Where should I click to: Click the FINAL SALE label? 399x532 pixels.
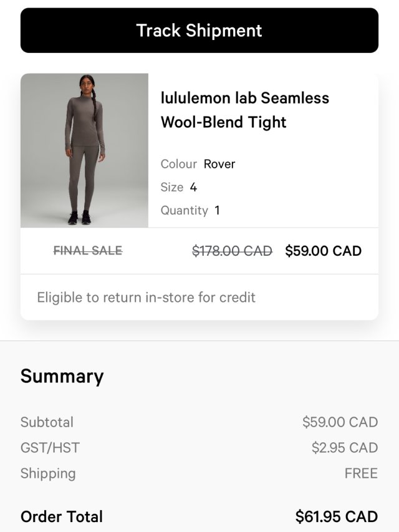(87, 251)
